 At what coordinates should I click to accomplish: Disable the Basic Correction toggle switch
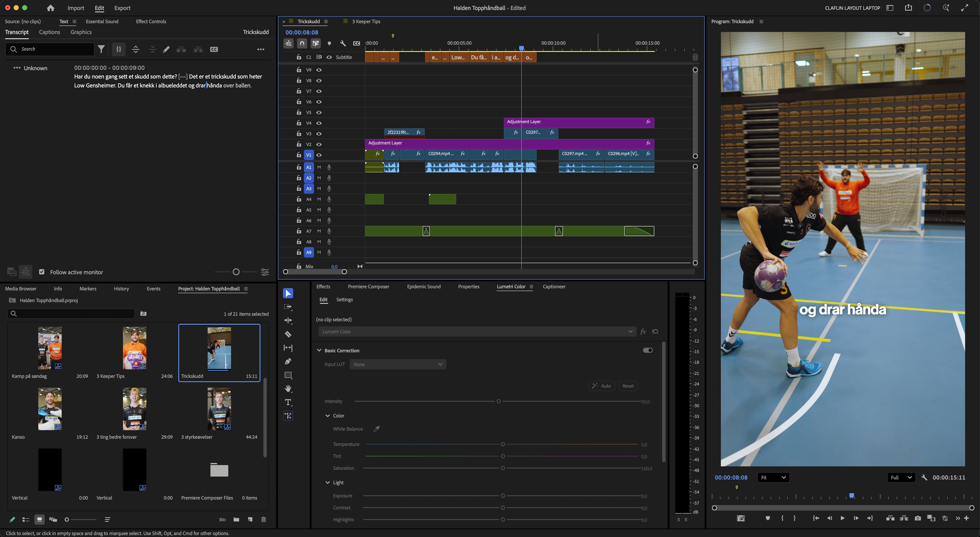(647, 350)
